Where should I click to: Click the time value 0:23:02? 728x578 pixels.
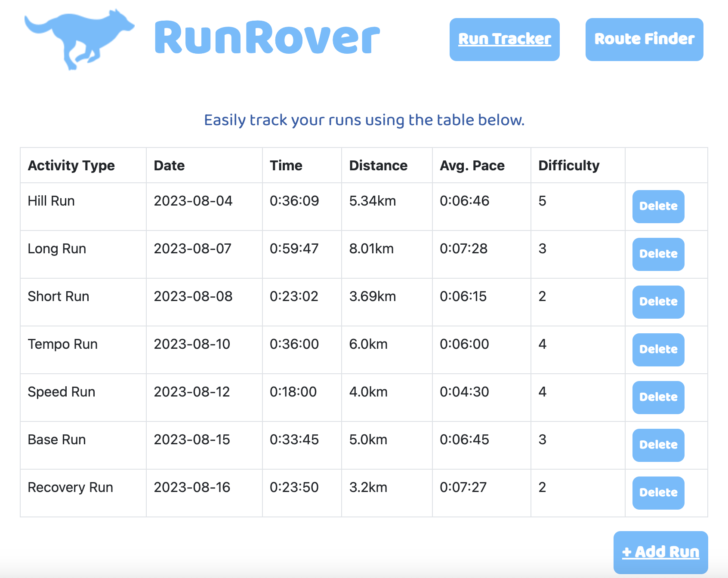tap(294, 296)
